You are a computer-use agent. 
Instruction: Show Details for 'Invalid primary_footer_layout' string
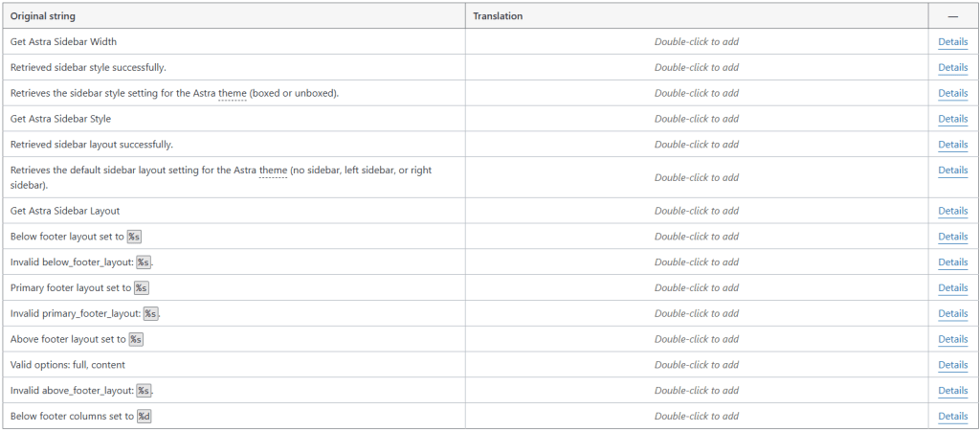952,313
